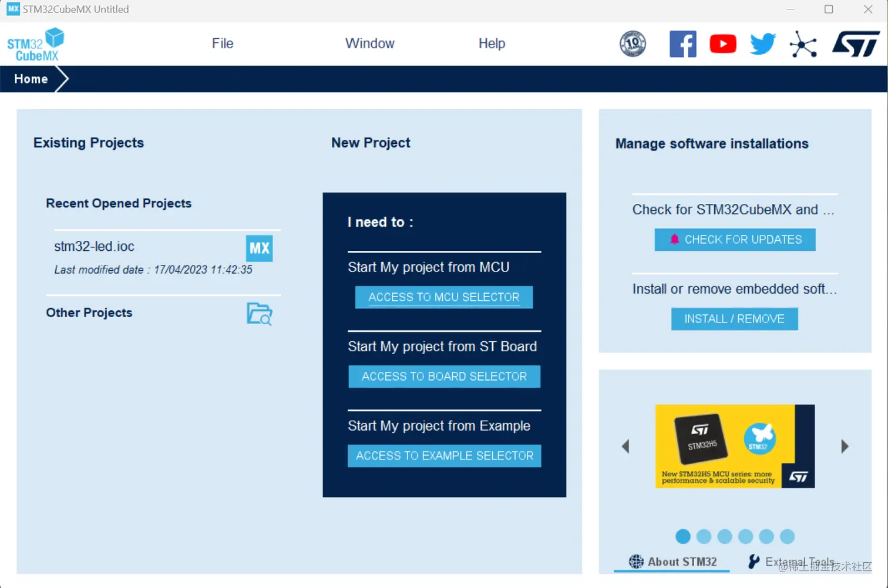Maximize the STM32CubeMX window
This screenshot has width=888, height=588.
(x=829, y=9)
